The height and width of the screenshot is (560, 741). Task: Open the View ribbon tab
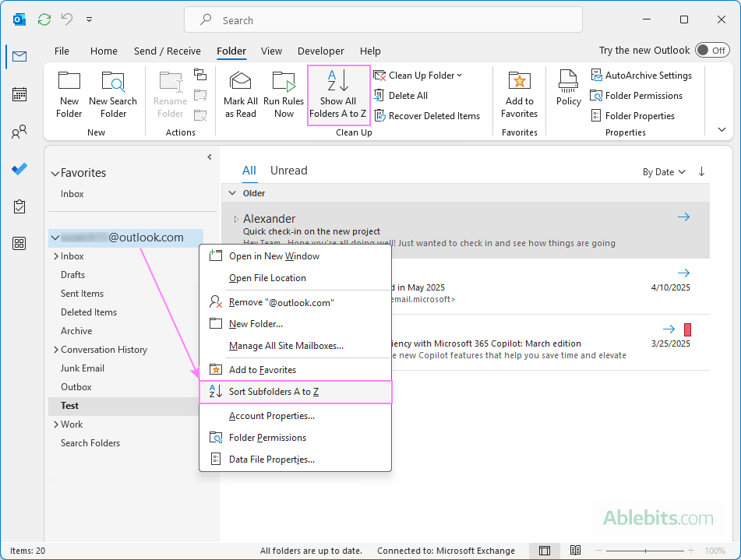(x=271, y=51)
